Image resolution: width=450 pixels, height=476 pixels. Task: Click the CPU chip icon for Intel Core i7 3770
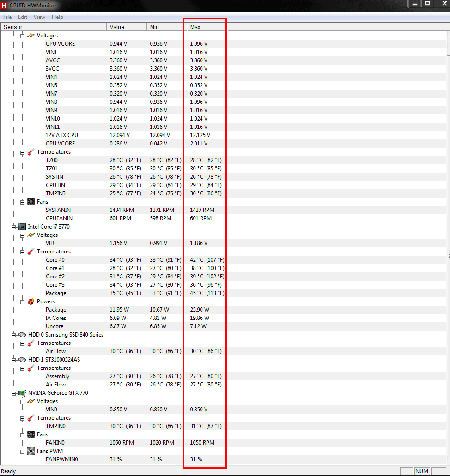[22, 227]
